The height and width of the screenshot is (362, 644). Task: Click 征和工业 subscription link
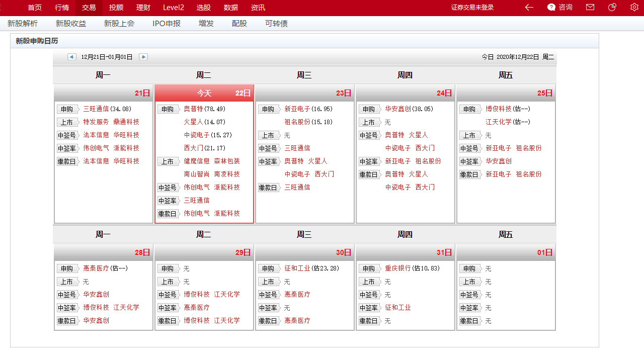296,268
